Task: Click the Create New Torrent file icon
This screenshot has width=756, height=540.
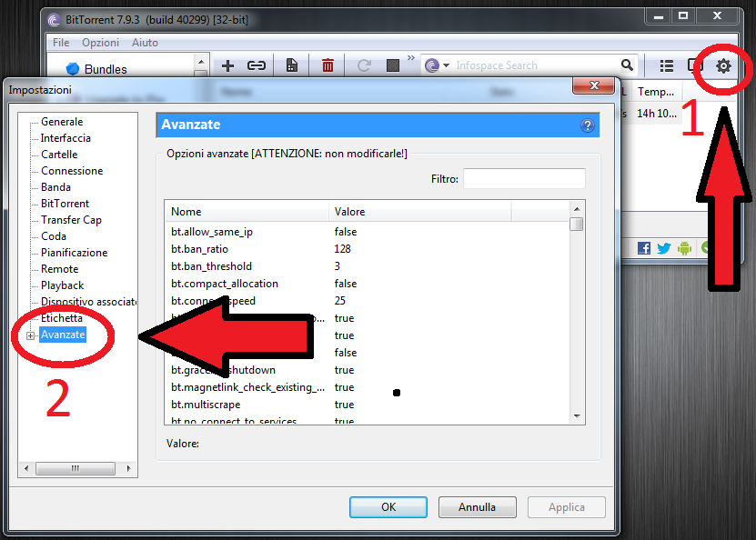Action: pos(292,65)
